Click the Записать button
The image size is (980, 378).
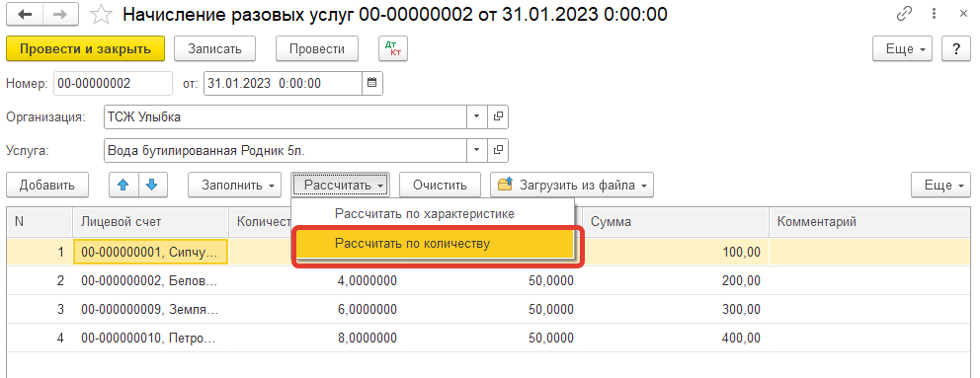214,48
